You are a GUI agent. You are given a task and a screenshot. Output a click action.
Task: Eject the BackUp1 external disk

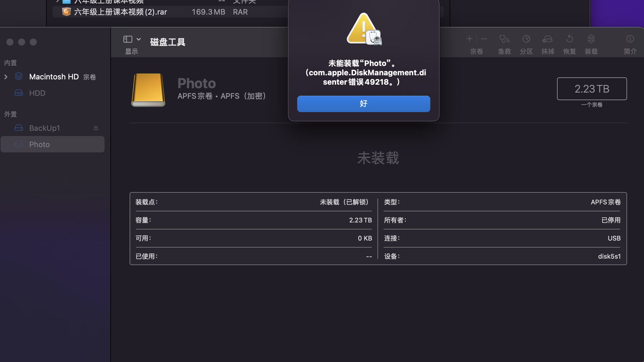[x=96, y=128]
